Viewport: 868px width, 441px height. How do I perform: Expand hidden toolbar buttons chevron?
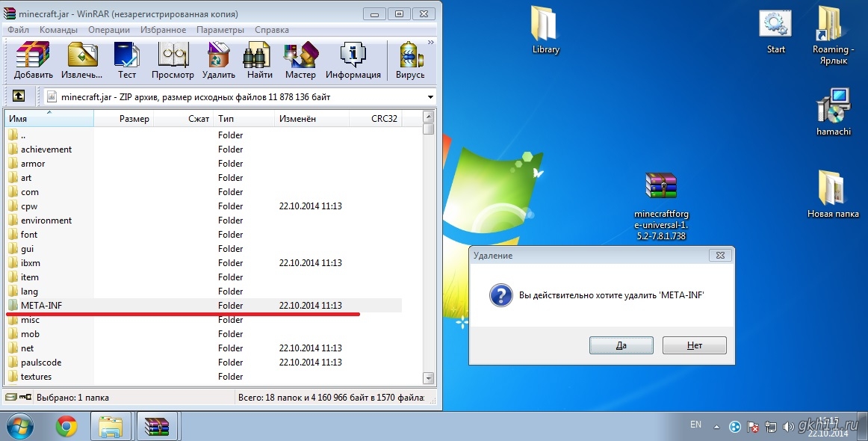tap(431, 42)
